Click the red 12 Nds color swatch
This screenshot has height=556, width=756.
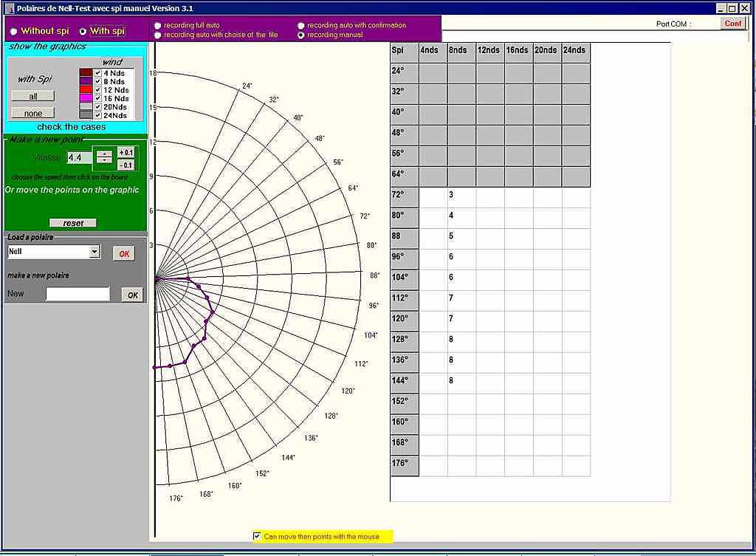[x=86, y=89]
